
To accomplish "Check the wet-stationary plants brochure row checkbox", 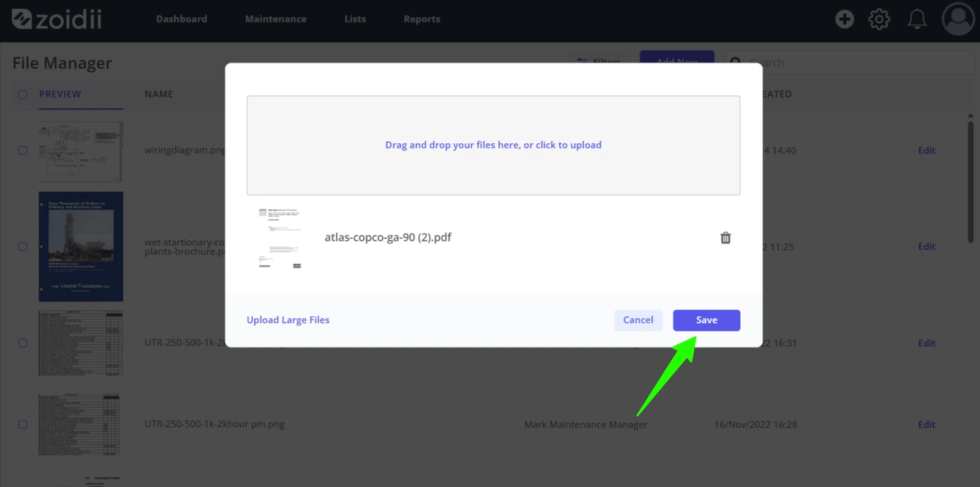I will click(23, 247).
